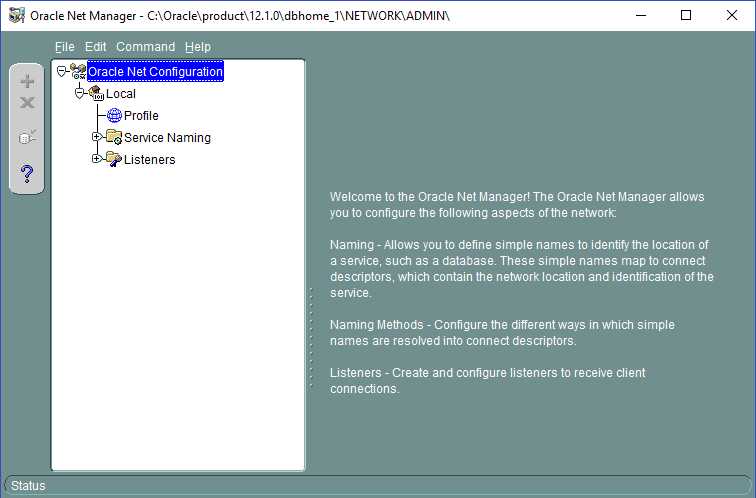756x498 pixels.
Task: Click the Naming Methods description paragraph
Action: 502,333
